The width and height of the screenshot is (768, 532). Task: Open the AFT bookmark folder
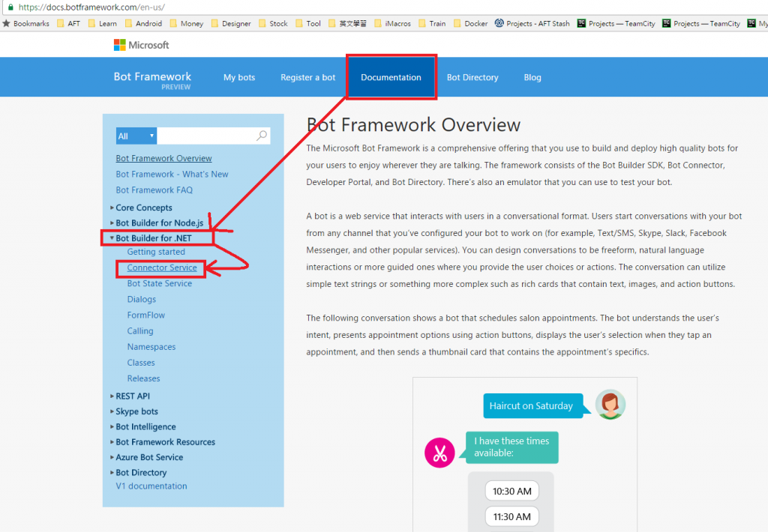(68, 23)
